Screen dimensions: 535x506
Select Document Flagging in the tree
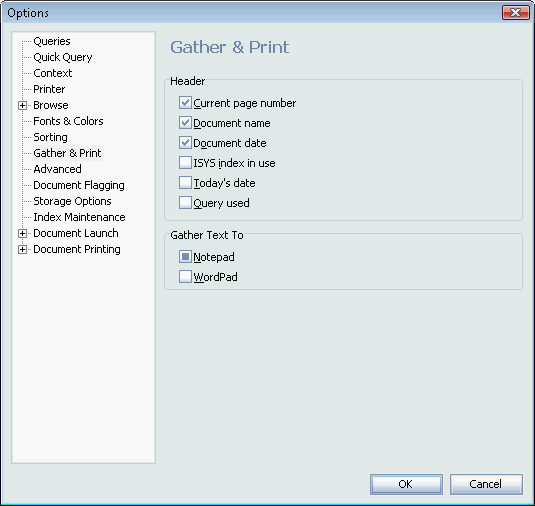79,185
